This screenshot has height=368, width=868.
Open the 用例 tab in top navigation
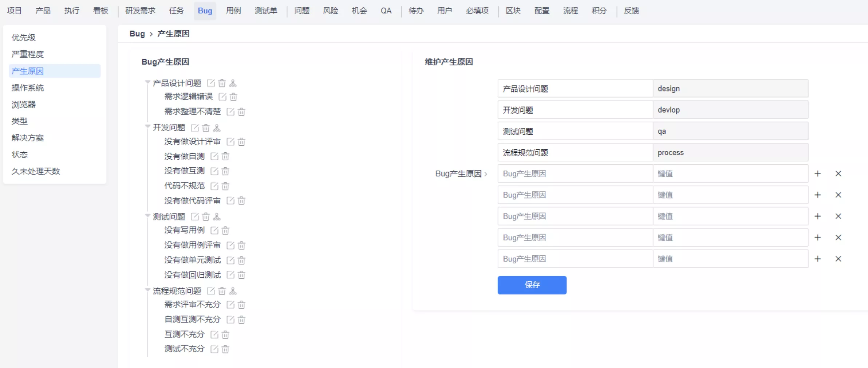tap(233, 11)
